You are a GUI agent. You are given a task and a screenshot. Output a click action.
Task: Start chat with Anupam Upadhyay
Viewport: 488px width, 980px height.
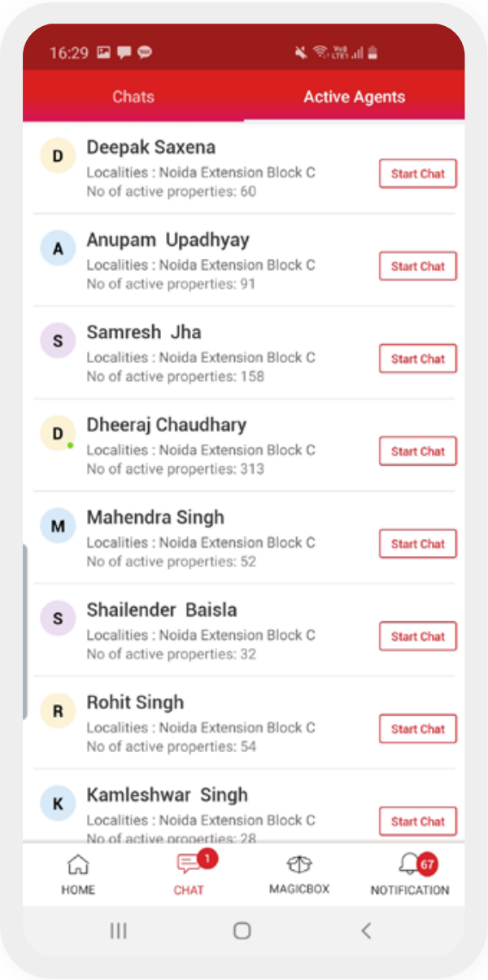pos(418,266)
